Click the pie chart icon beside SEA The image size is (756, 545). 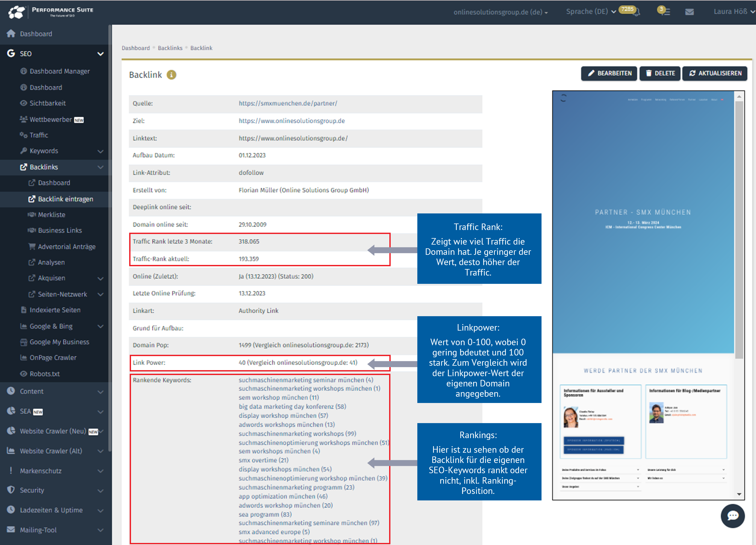point(11,411)
